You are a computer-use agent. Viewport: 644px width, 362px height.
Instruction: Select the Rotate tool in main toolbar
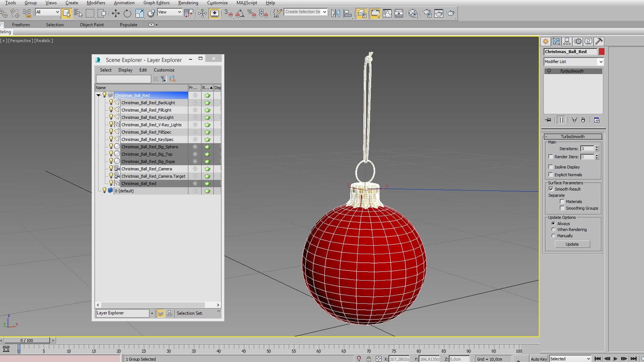tap(127, 13)
